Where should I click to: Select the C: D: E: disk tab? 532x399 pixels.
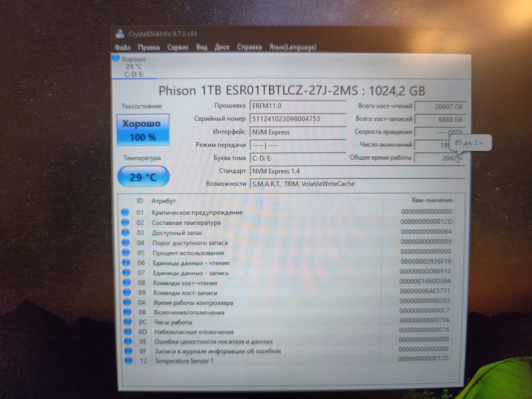[134, 67]
